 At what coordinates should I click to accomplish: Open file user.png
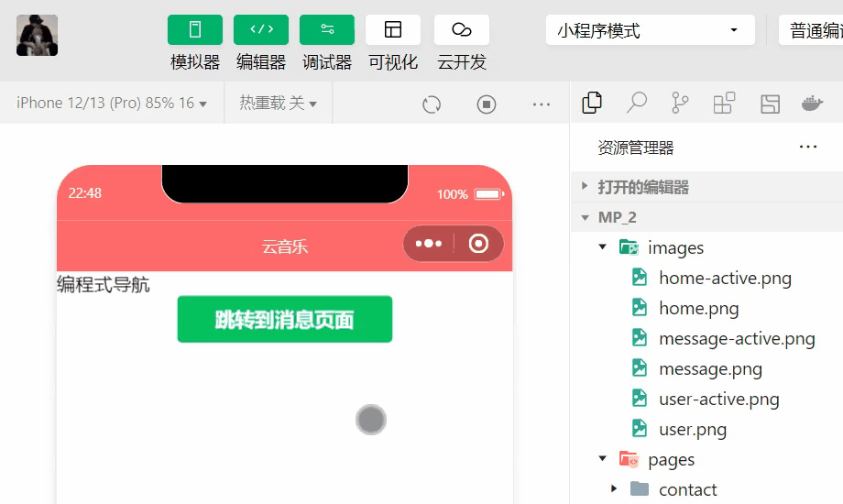pyautogui.click(x=693, y=429)
